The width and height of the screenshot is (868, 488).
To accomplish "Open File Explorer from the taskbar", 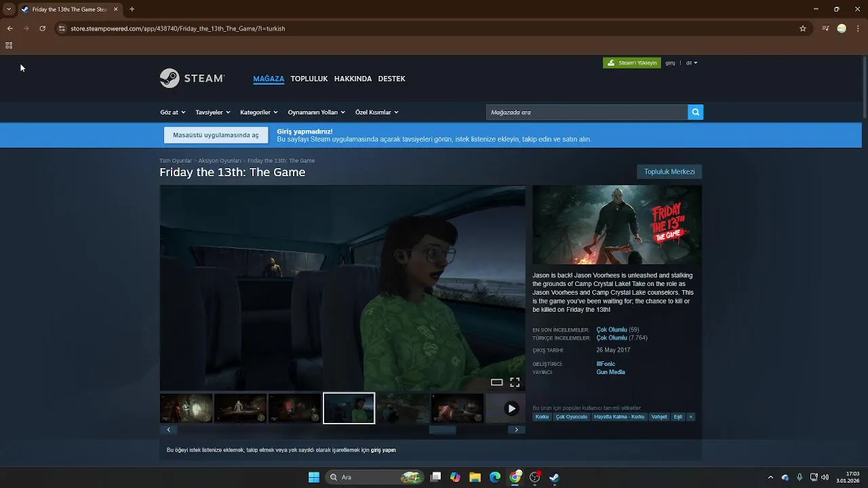I will coord(475,477).
